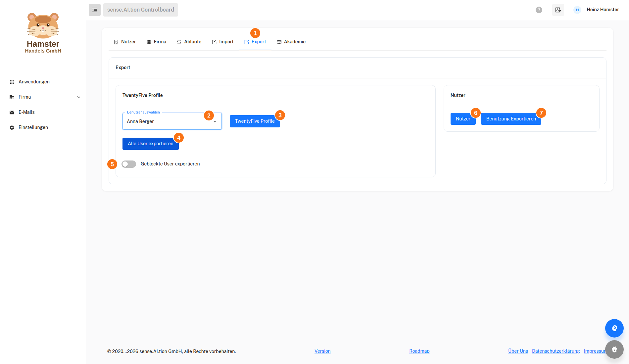629x364 pixels.
Task: Open the Datenschutzerklärung footer link
Action: point(556,351)
